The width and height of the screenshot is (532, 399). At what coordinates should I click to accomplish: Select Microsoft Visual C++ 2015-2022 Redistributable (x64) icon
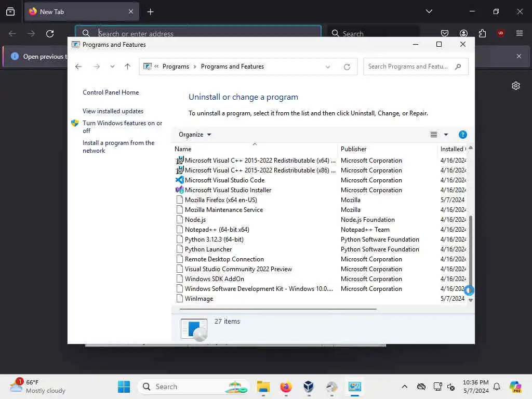pos(179,160)
